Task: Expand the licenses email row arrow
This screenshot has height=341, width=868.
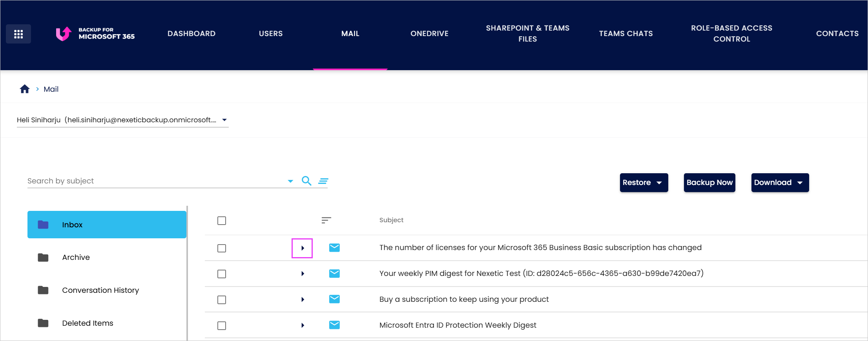Action: coord(303,248)
